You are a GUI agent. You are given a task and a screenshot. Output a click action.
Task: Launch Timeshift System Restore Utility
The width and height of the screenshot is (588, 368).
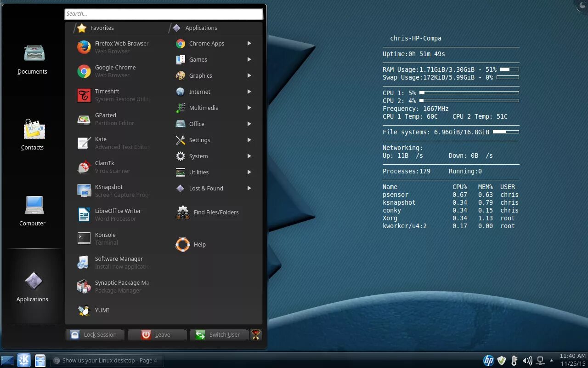click(113, 95)
